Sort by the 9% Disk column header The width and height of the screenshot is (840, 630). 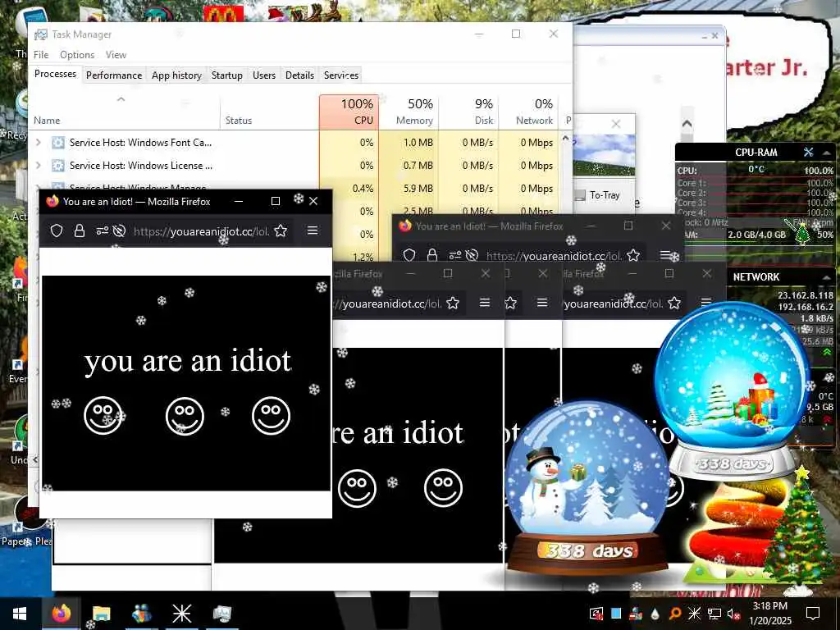pyautogui.click(x=468, y=112)
